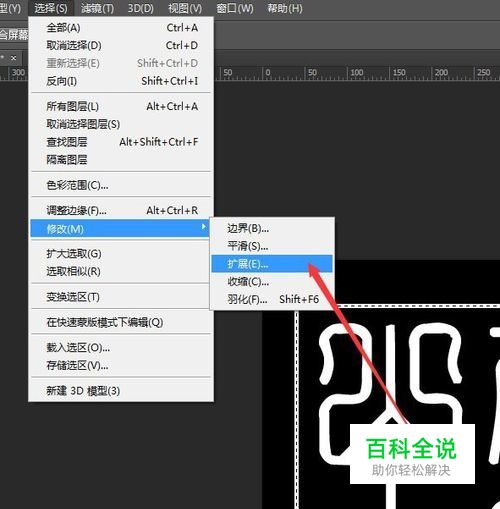The height and width of the screenshot is (509, 500).
Task: Click 隔离图层 menu entry
Action: click(x=122, y=160)
